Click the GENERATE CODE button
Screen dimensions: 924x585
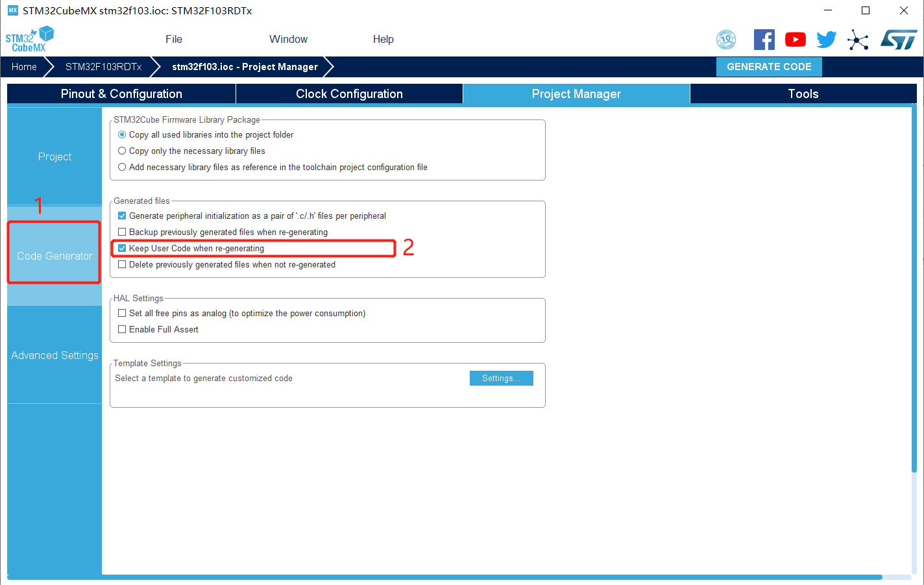769,67
